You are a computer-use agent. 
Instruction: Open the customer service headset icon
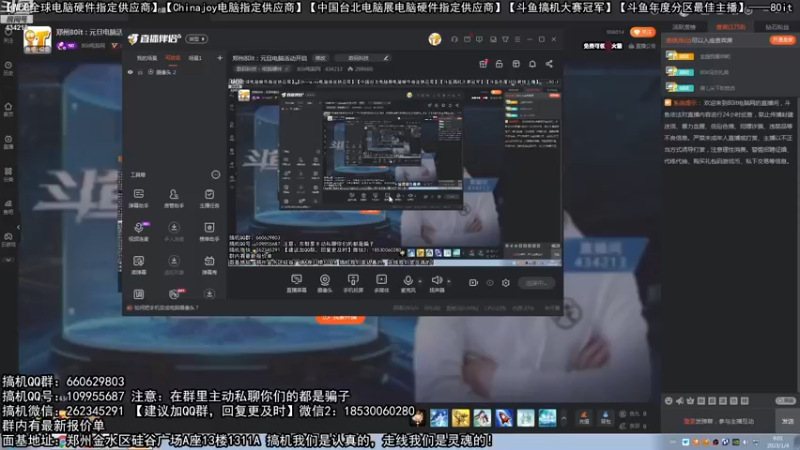[454, 39]
